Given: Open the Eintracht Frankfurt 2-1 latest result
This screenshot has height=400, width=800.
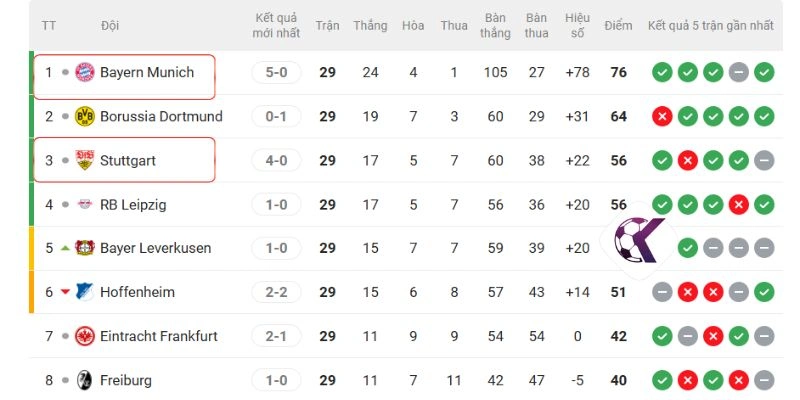Looking at the screenshot, I should (x=276, y=336).
